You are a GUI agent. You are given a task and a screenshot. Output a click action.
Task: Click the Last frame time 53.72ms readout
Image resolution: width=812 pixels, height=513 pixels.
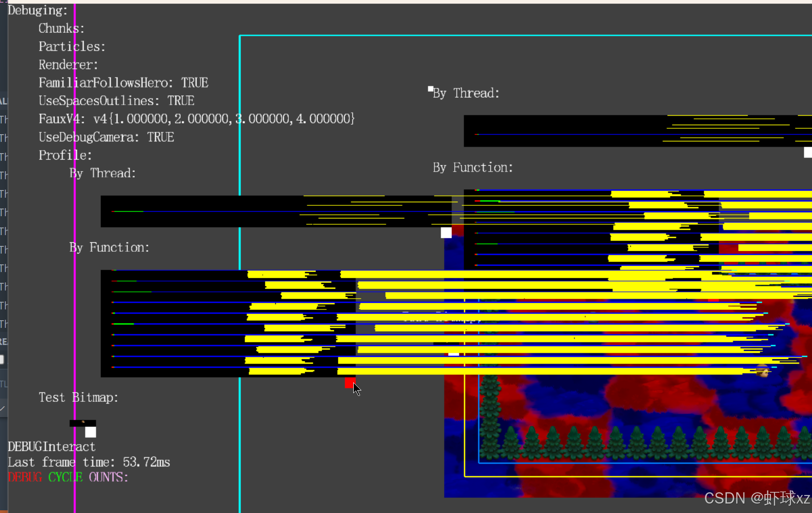coord(89,462)
